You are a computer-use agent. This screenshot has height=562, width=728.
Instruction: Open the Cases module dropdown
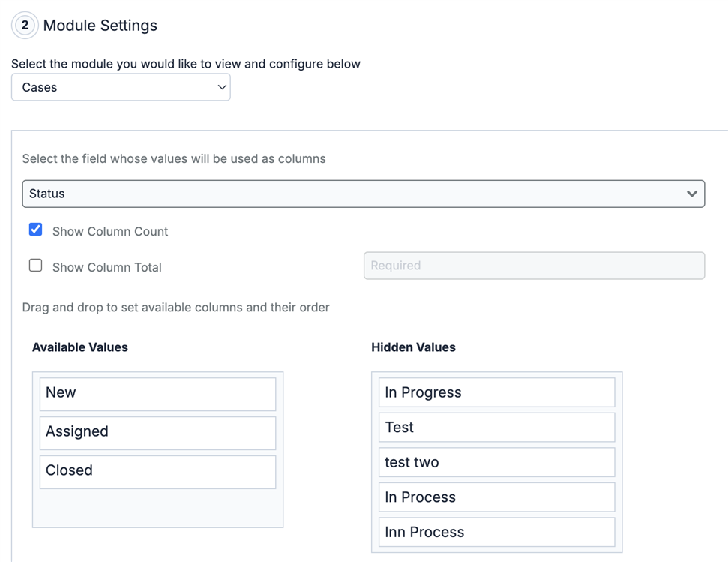120,88
